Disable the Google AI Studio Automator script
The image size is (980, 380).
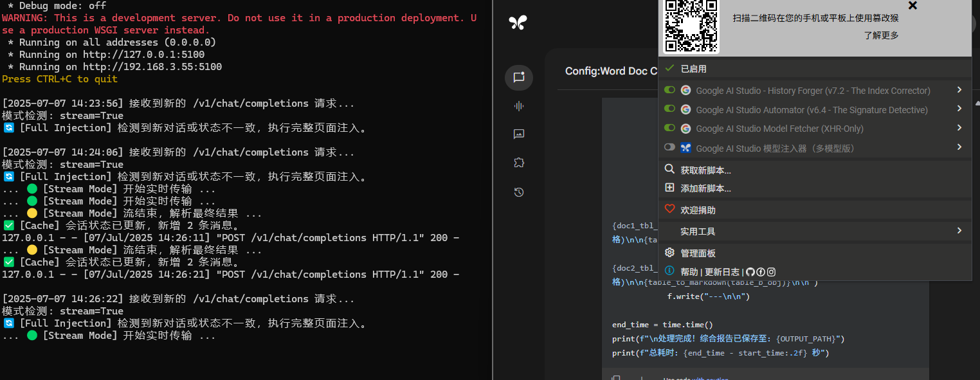669,110
